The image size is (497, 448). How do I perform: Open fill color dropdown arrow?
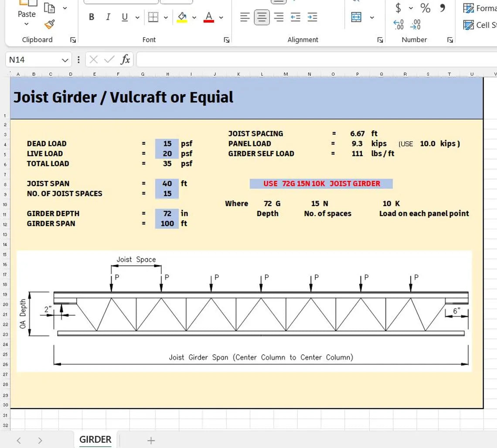[194, 17]
